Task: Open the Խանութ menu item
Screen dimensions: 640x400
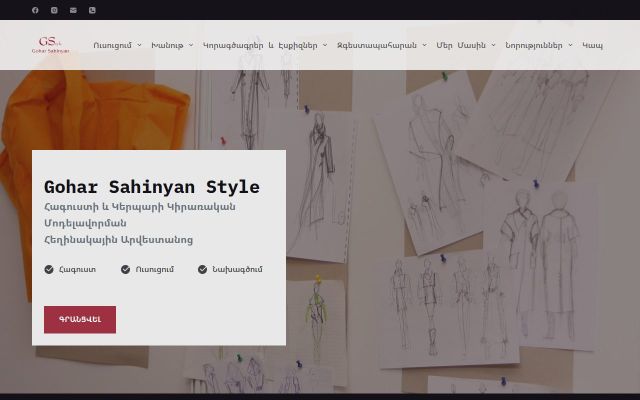Action: pos(167,45)
